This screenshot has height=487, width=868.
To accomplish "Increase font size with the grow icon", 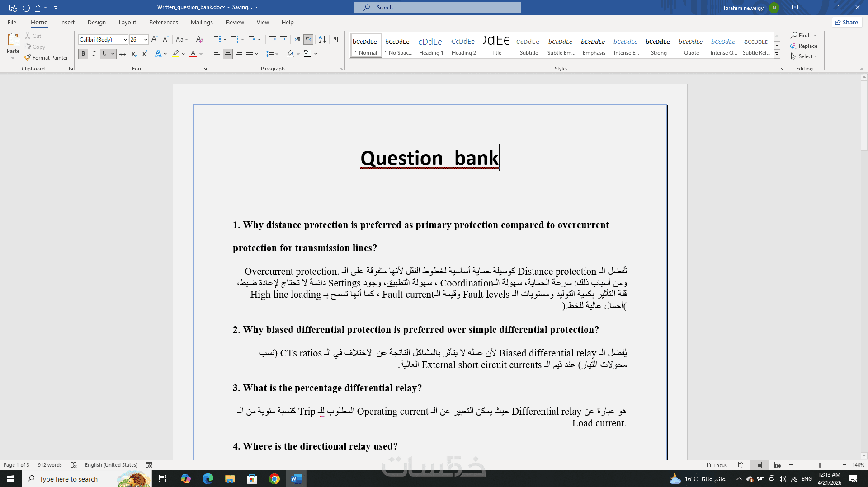I will (155, 39).
